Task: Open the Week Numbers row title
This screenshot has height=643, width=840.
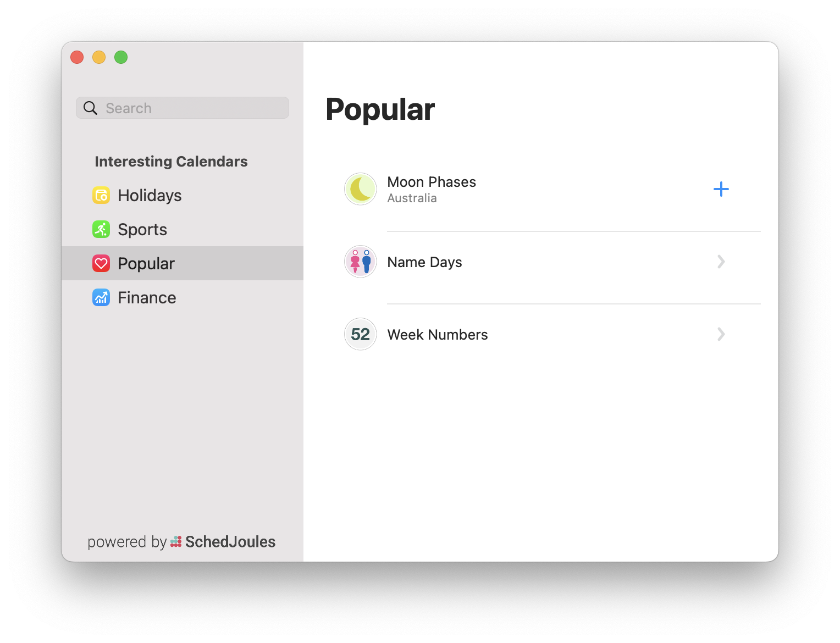Action: coord(438,335)
